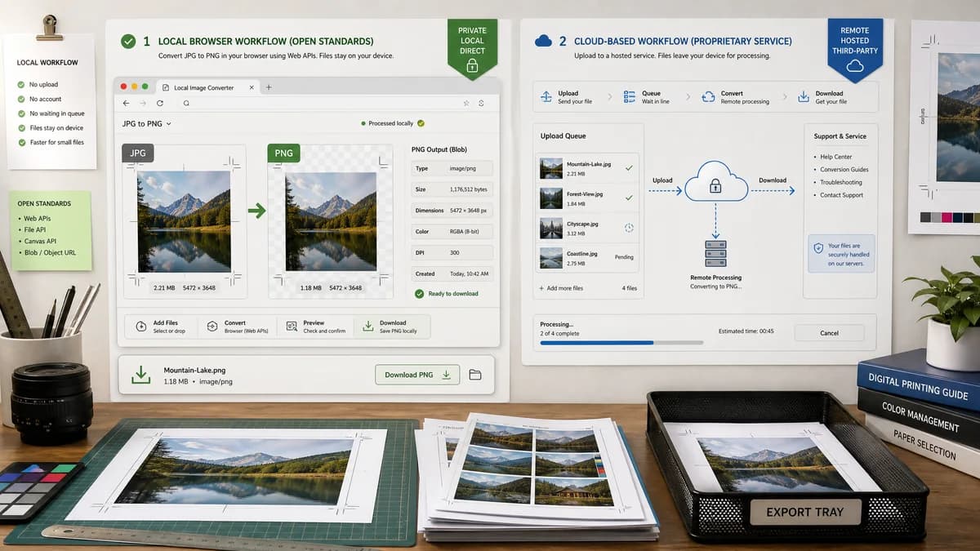The height and width of the screenshot is (551, 980).
Task: Click the JPG source preview image
Action: tap(184, 221)
